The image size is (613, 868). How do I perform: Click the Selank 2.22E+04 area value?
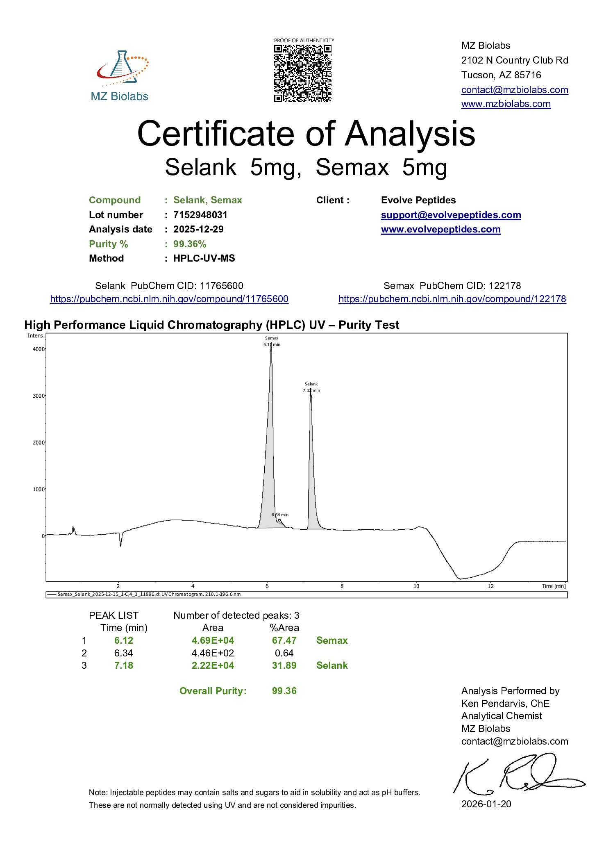(x=213, y=665)
